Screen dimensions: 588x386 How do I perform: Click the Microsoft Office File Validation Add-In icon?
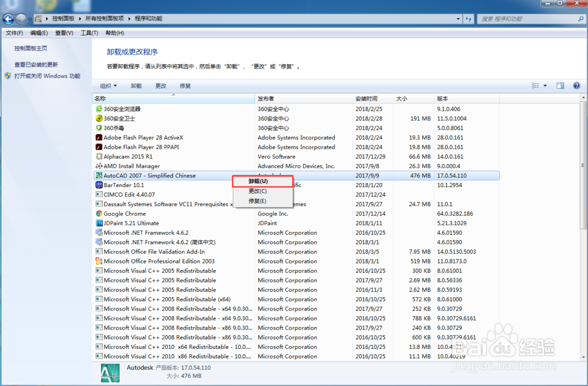click(99, 252)
